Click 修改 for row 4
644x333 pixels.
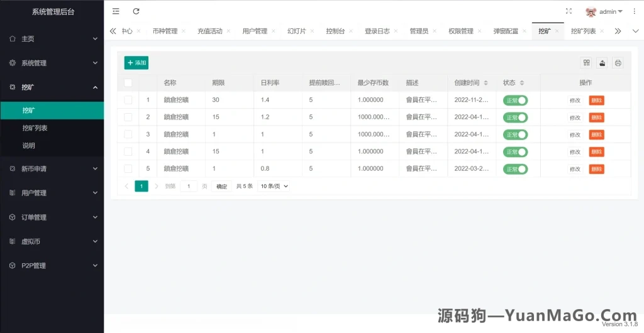coord(575,152)
